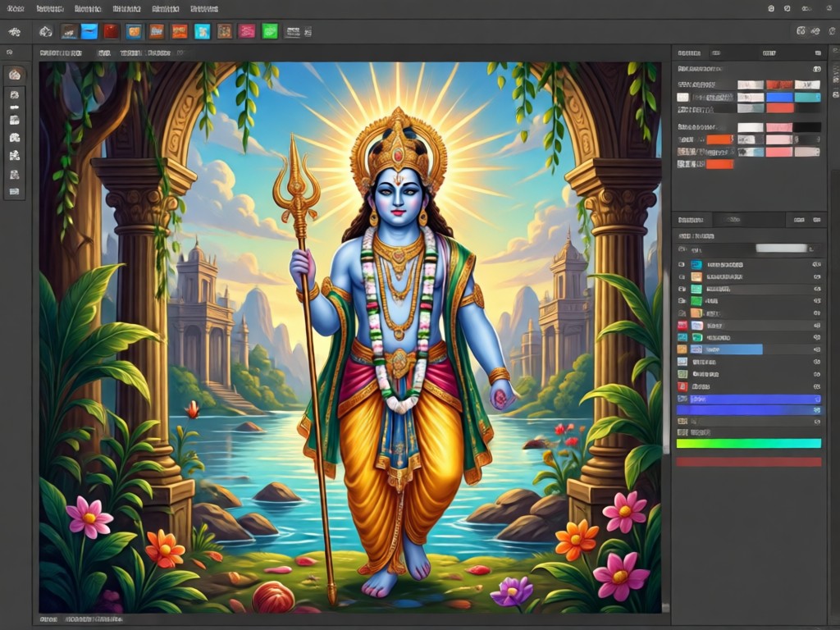Open the second menu in the top menu bar

click(x=50, y=9)
